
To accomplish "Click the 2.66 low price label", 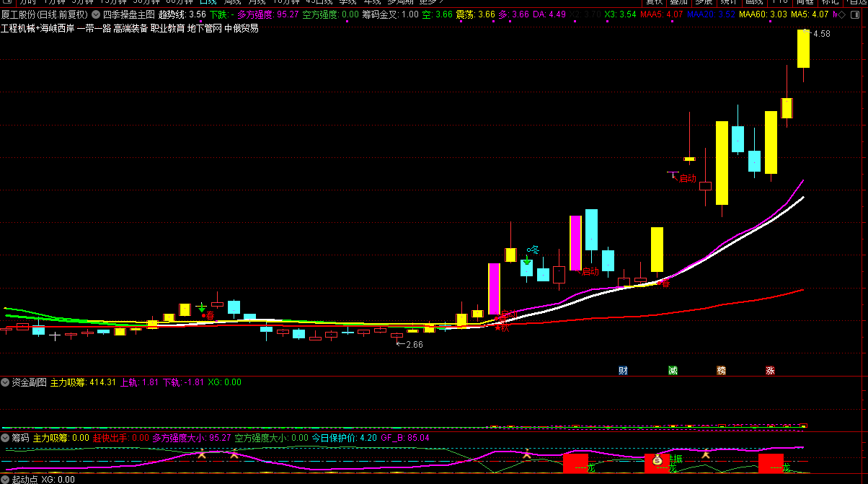I will (x=414, y=345).
